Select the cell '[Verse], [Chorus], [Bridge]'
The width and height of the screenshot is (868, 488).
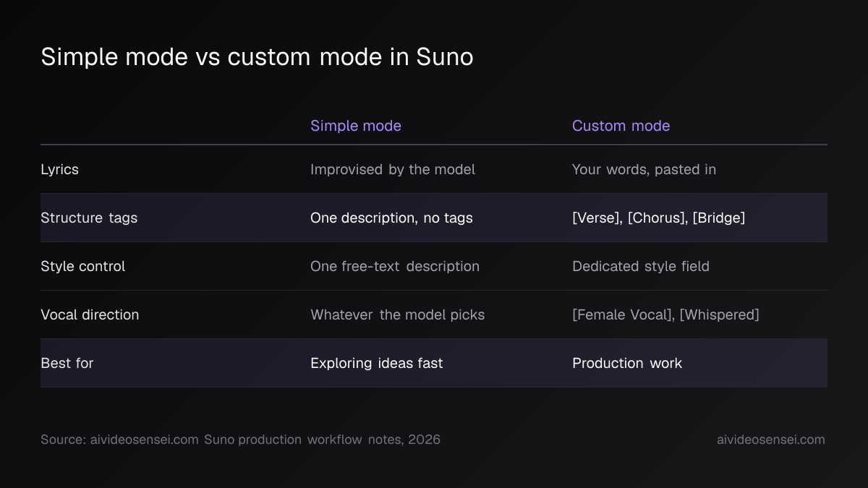(x=658, y=218)
